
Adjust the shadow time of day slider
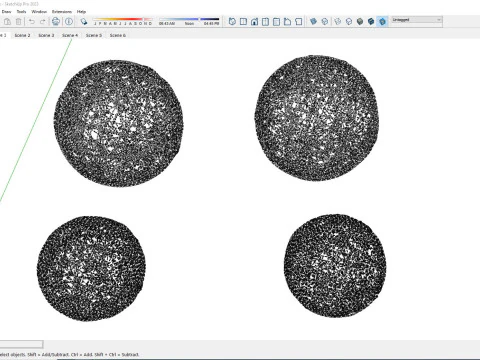(189, 21)
